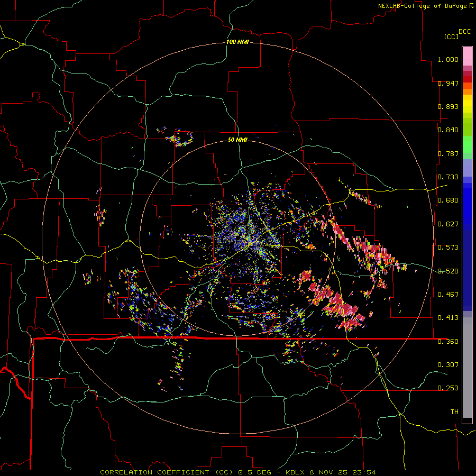Click the [CC] units label above the scale
Viewport: 476px width, 476px height.
pos(451,36)
